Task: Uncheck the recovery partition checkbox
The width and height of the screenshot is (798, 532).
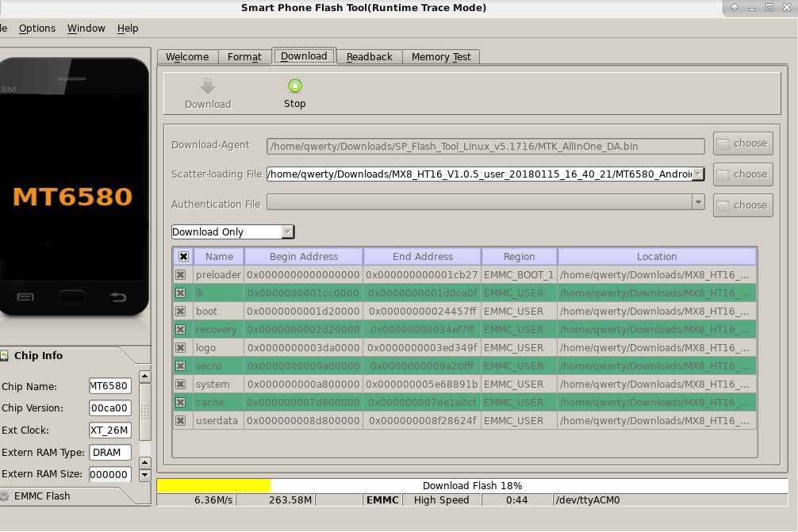Action: point(180,330)
